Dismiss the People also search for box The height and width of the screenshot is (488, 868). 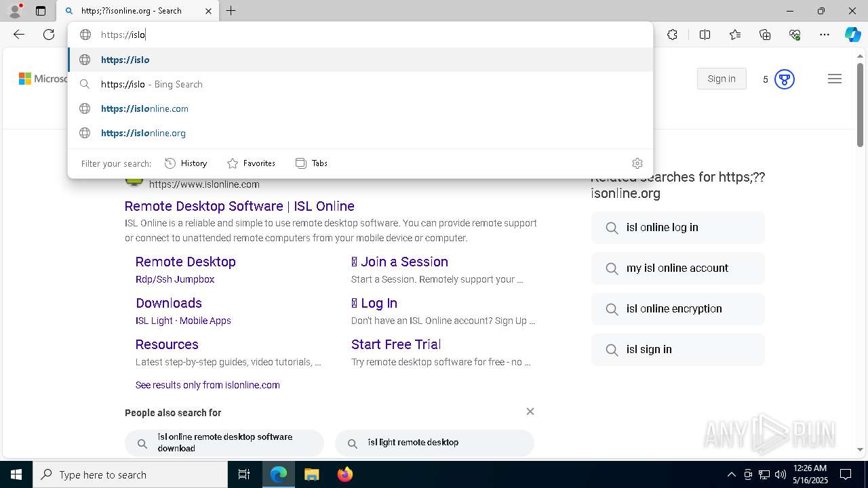[x=530, y=411]
